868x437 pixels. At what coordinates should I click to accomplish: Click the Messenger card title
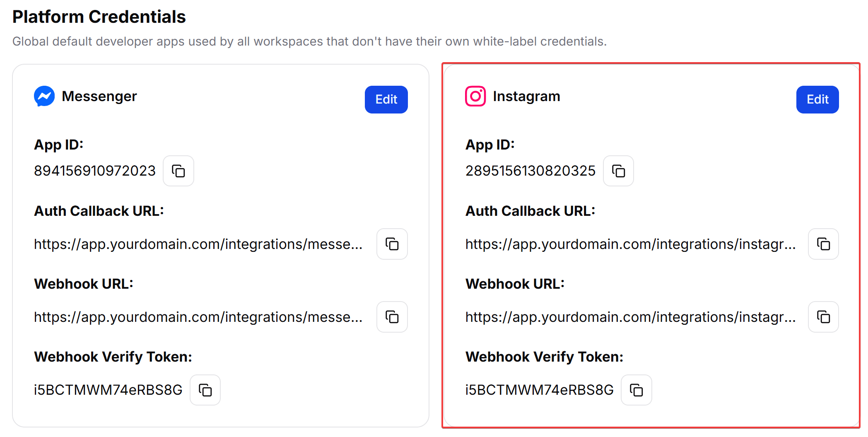pyautogui.click(x=99, y=96)
